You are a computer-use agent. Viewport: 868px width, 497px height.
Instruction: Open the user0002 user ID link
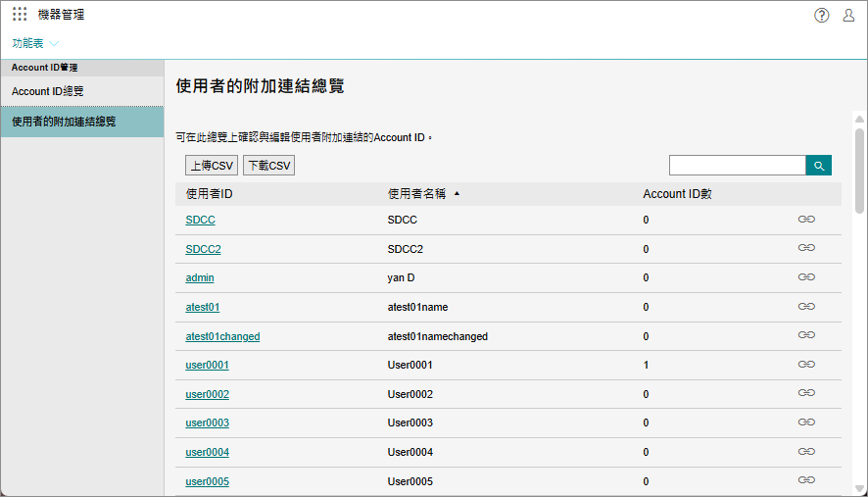(x=207, y=394)
